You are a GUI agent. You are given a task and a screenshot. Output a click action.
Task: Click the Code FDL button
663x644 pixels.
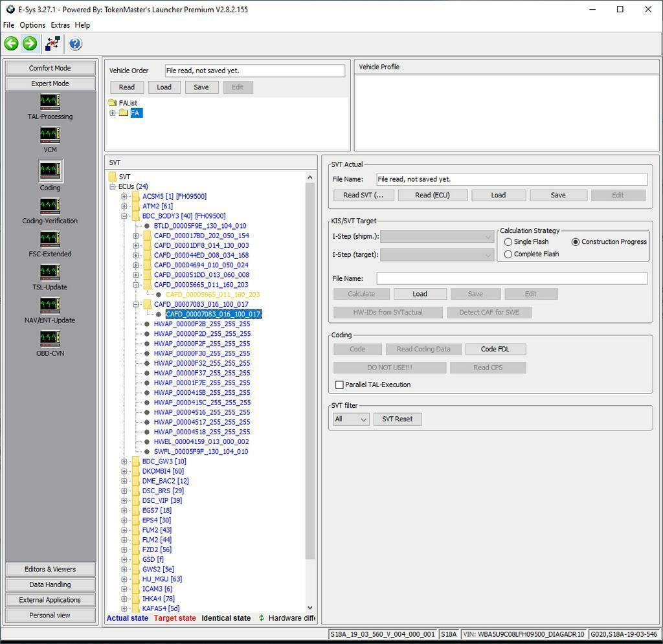495,349
